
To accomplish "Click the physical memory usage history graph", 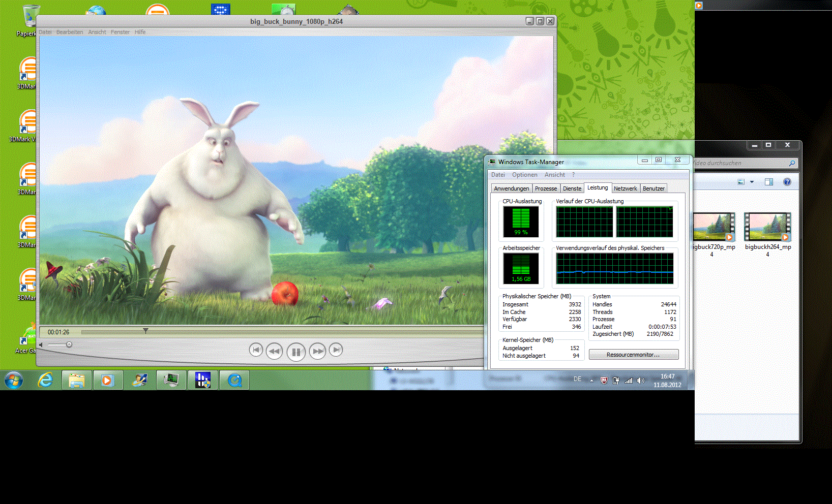I will [x=615, y=268].
